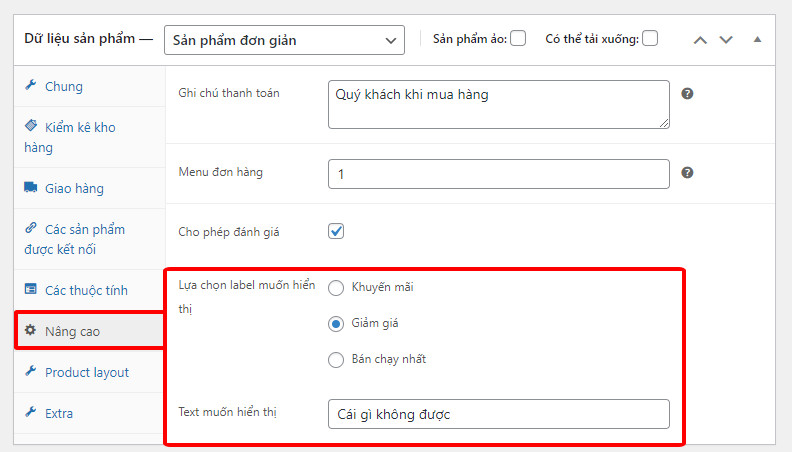Click the truck icon for Giao hàng
792x452 pixels.
(31, 187)
